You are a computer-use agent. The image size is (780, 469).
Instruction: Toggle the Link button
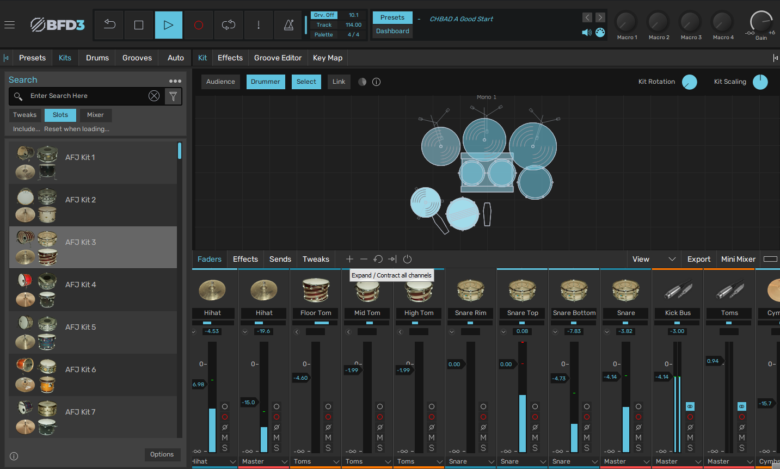tap(339, 82)
